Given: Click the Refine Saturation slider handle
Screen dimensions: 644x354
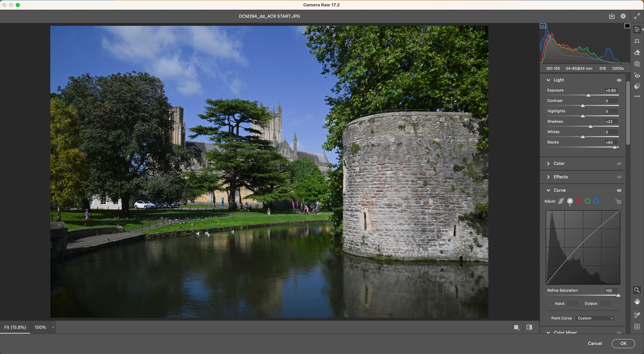Looking at the screenshot, I should click(x=618, y=295).
